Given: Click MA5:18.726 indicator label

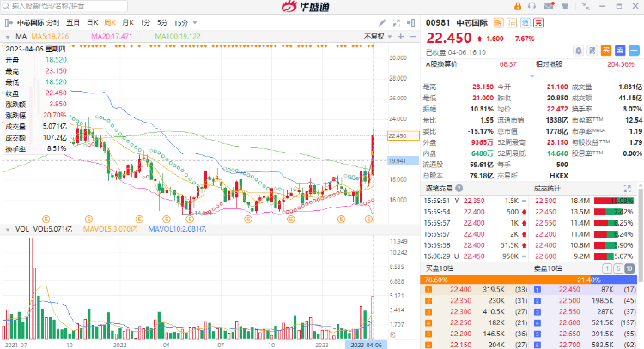Looking at the screenshot, I should pos(50,37).
